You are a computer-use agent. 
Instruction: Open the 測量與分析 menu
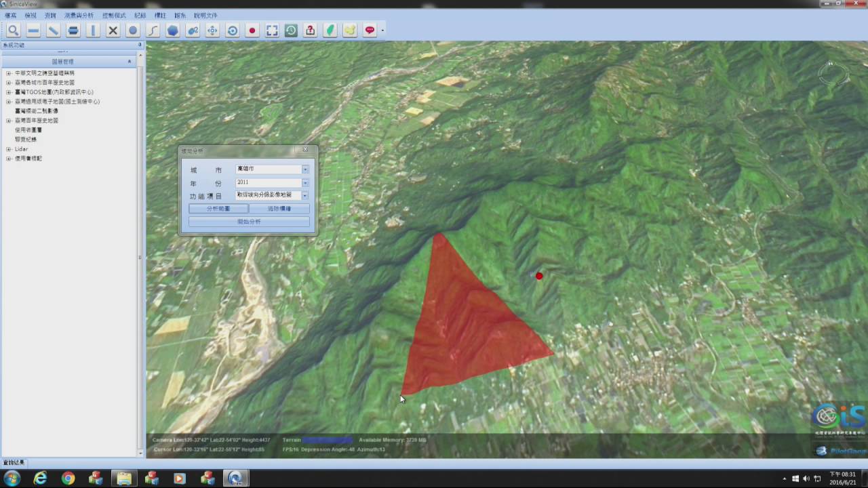pos(79,15)
